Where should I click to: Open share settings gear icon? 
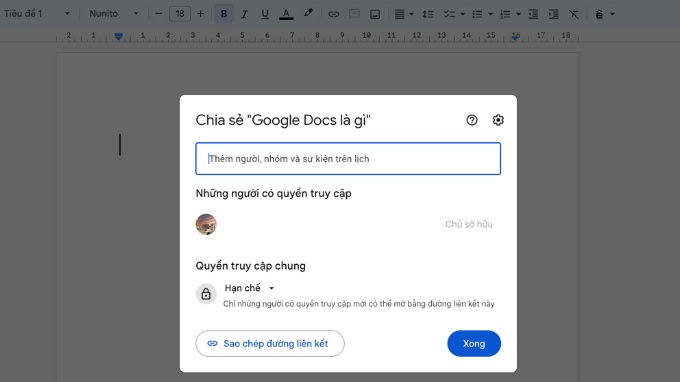coord(498,120)
